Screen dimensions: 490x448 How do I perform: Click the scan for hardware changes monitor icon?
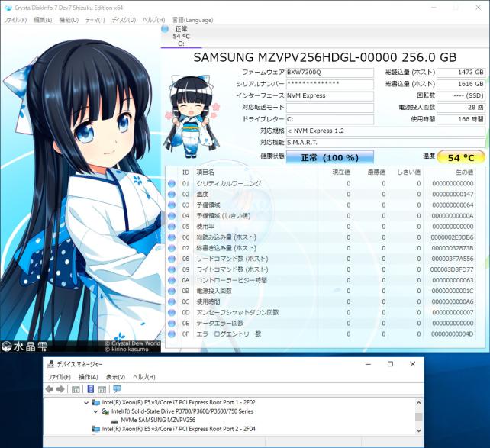point(118,389)
